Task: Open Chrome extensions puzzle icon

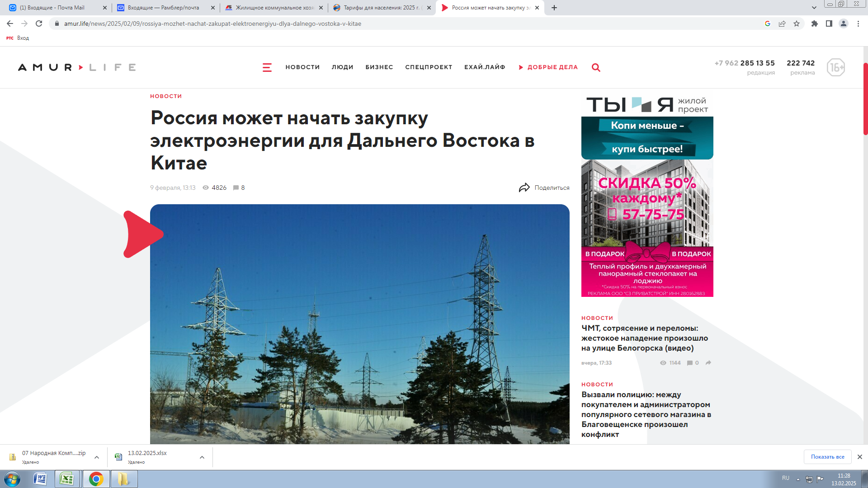Action: tap(815, 23)
